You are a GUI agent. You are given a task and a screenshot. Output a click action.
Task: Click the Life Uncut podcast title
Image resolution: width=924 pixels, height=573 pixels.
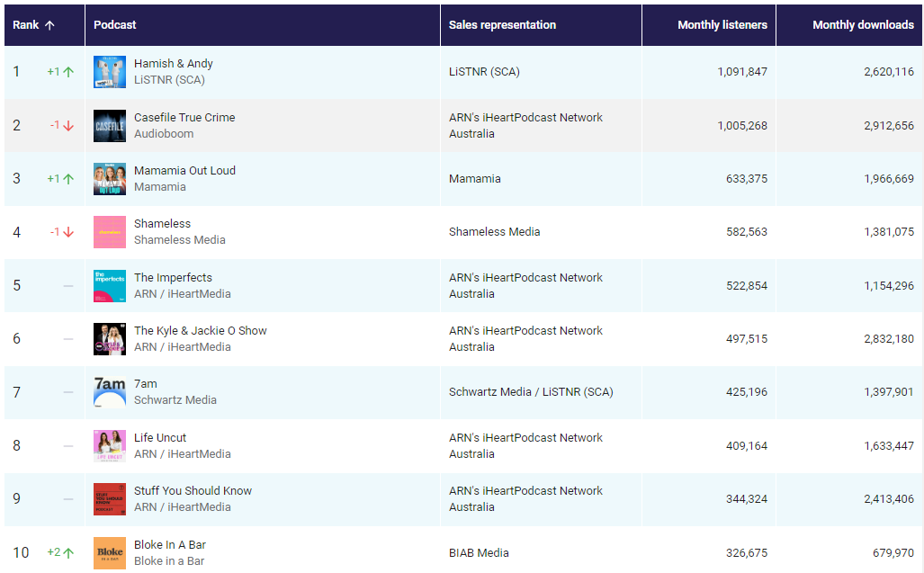coord(159,437)
